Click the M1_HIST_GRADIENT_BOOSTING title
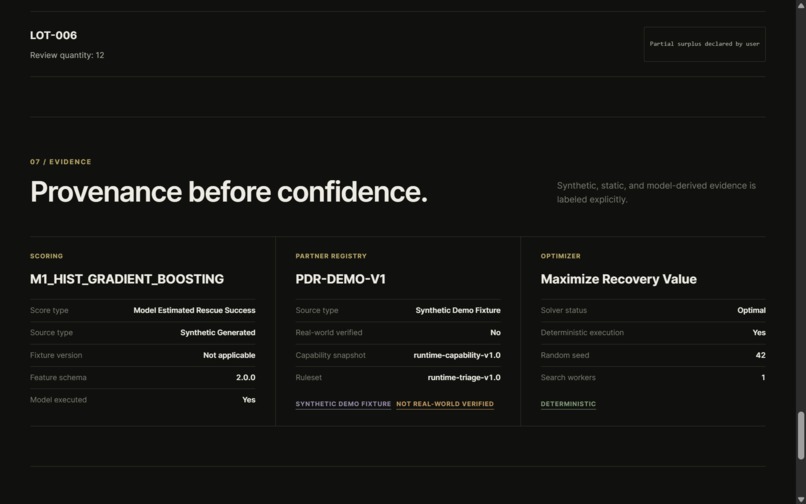Viewport: 806px width, 504px height. 127,279
